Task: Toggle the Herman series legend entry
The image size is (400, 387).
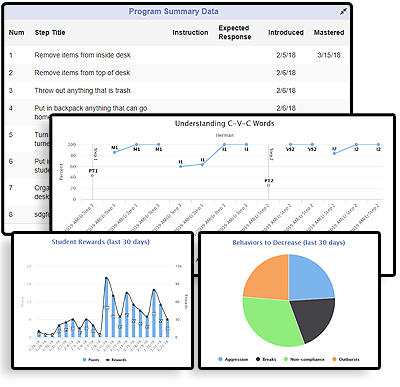Action: click(x=225, y=135)
